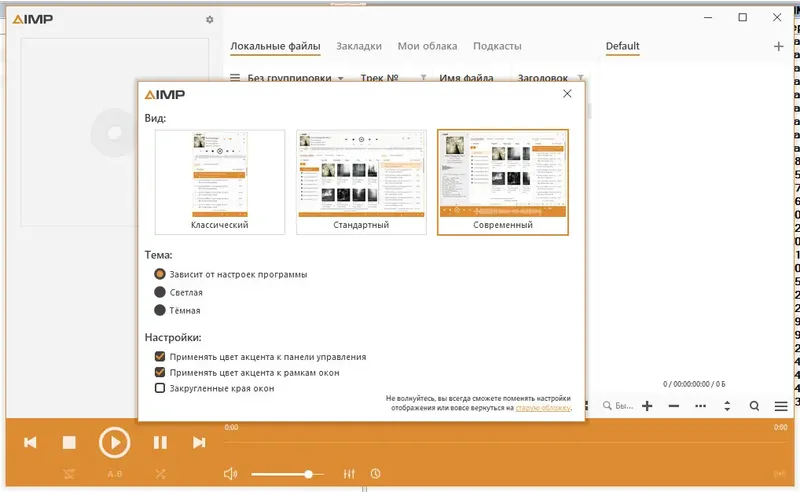Skip to the previous track
Screen dimensions: 800x492
pyautogui.click(x=30, y=442)
